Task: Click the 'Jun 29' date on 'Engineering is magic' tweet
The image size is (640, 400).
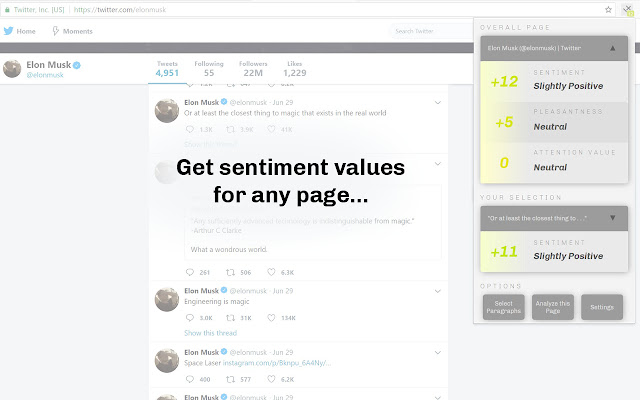Action: point(283,291)
